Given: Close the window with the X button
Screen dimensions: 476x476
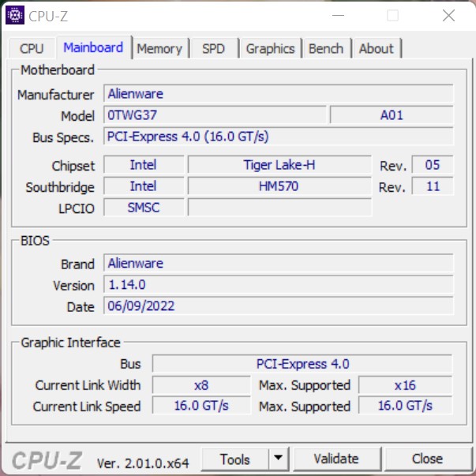Looking at the screenshot, I should [448, 15].
